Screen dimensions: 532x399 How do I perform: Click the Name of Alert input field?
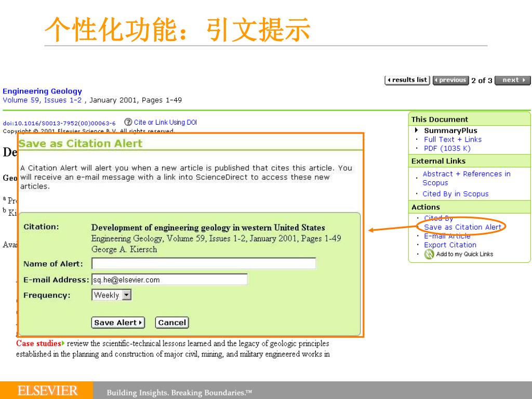click(x=204, y=263)
